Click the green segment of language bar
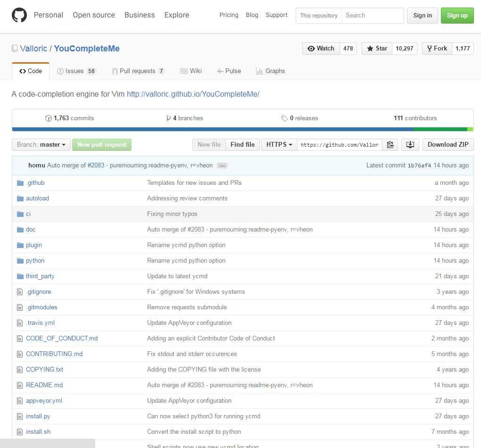 (x=440, y=129)
